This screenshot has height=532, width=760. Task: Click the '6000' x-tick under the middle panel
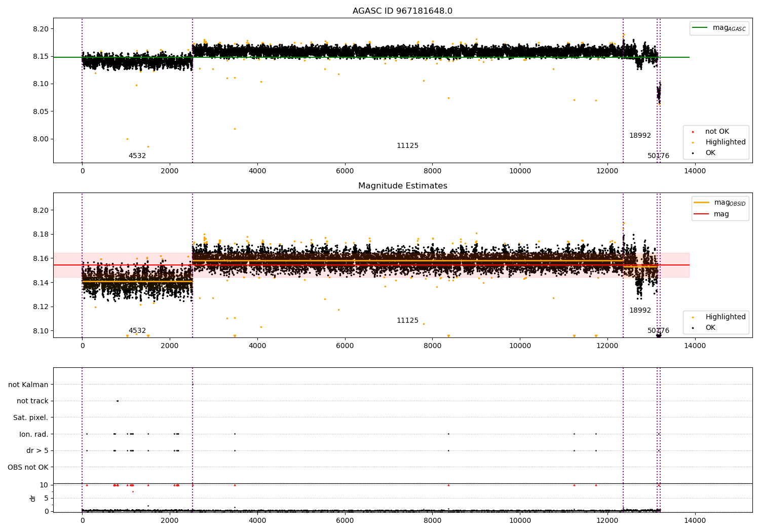345,346
